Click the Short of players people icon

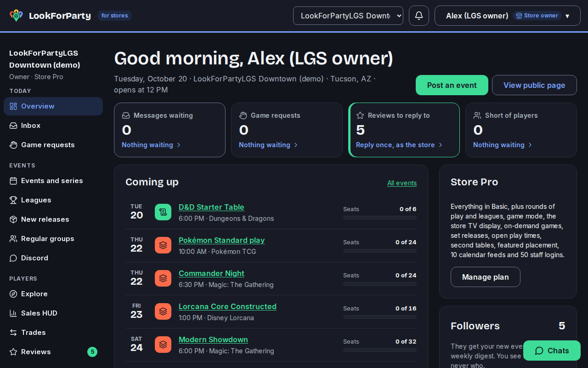click(x=477, y=115)
